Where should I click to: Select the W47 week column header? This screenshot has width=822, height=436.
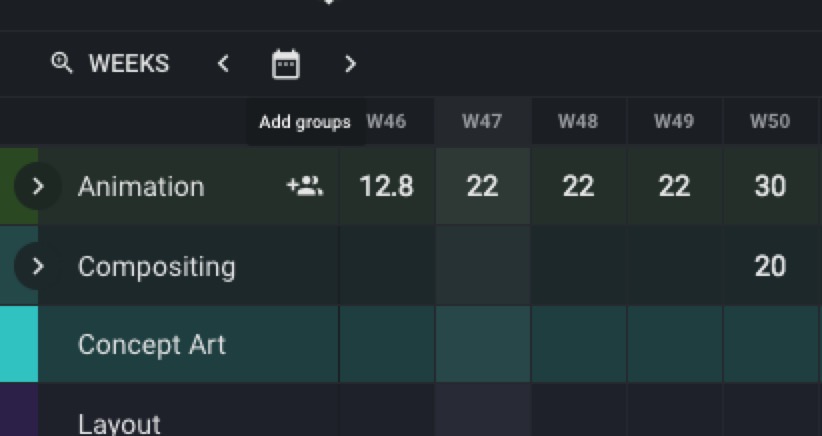click(x=482, y=122)
